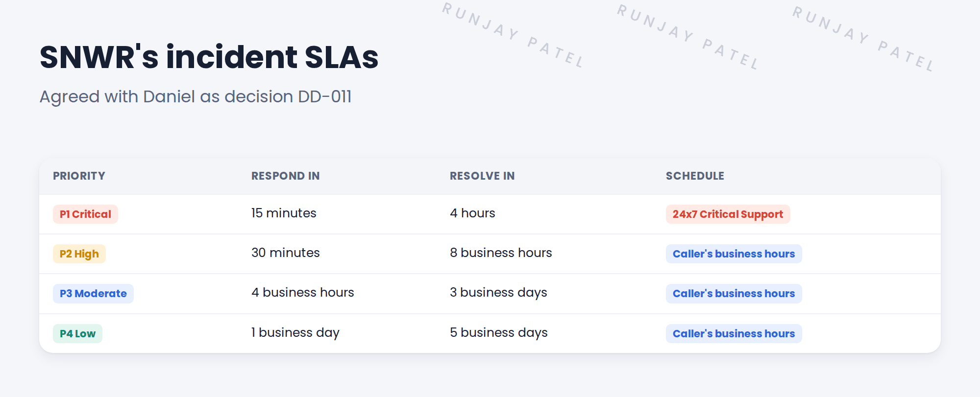980x397 pixels.
Task: Click the 15 minutes response cell
Action: click(x=284, y=213)
